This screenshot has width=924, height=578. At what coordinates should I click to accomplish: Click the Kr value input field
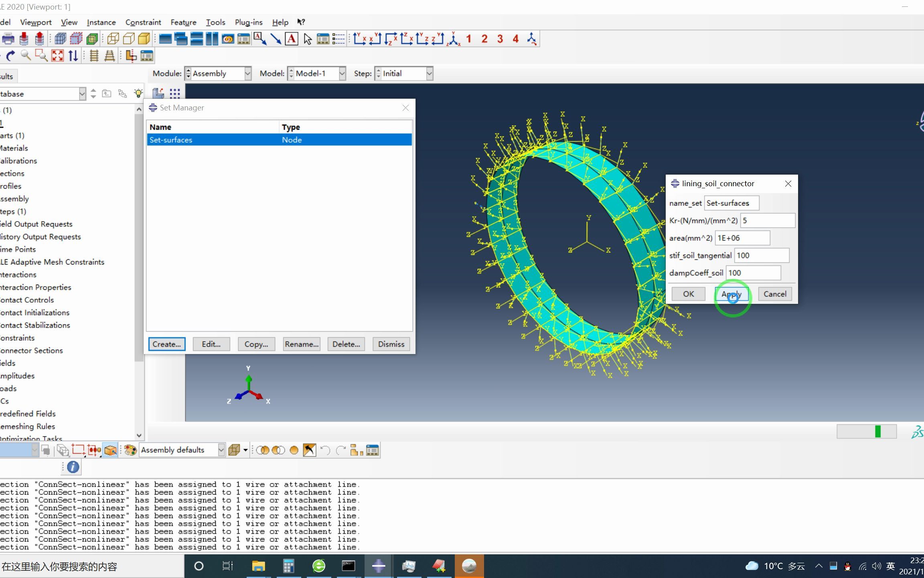click(766, 220)
